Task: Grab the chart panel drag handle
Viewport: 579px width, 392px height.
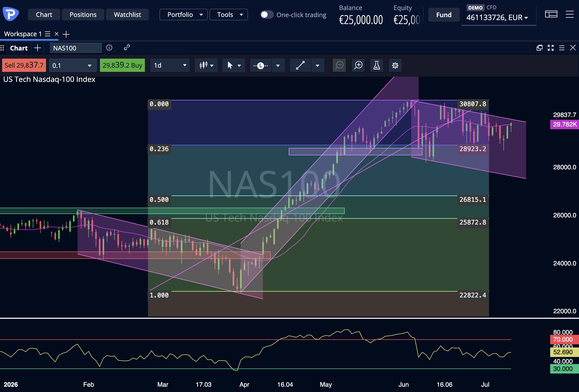Action: point(2,48)
